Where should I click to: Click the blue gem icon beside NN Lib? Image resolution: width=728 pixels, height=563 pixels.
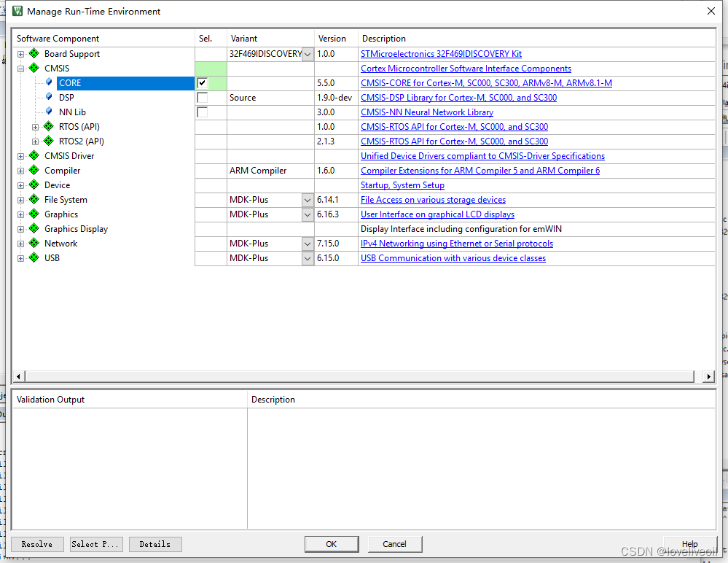pyautogui.click(x=49, y=112)
